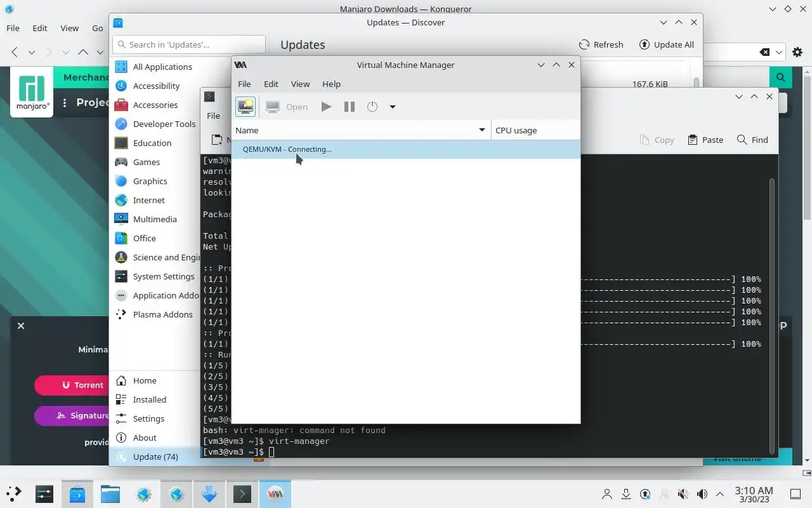Screen dimensions: 812x508
Task: Click Paste in Konsole toolbar
Action: pyautogui.click(x=705, y=140)
